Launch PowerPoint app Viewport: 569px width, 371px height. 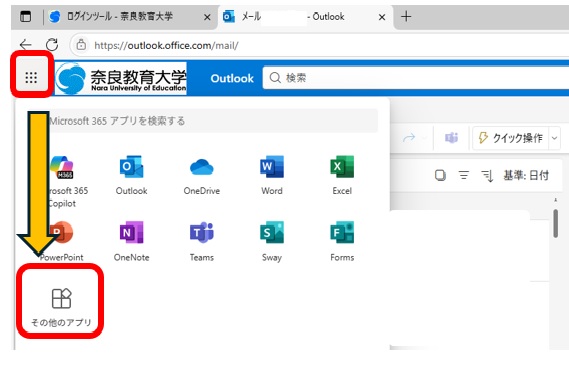tap(62, 241)
